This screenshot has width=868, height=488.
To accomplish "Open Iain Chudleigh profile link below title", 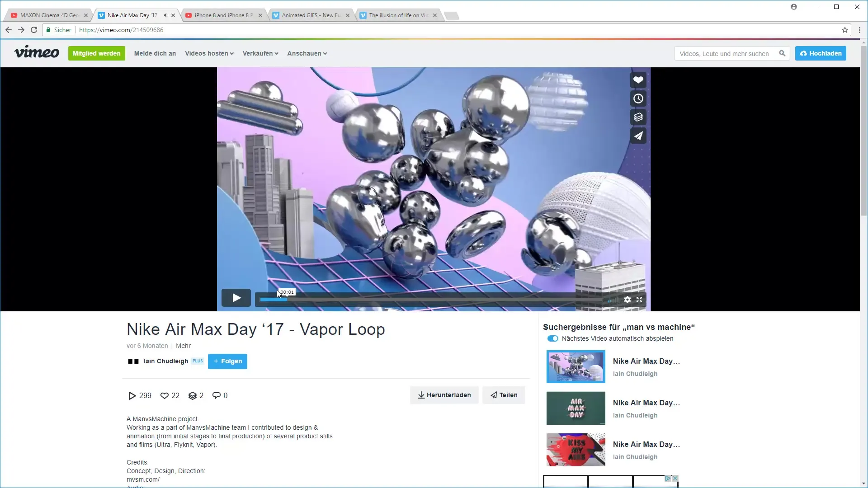I will pos(166,361).
